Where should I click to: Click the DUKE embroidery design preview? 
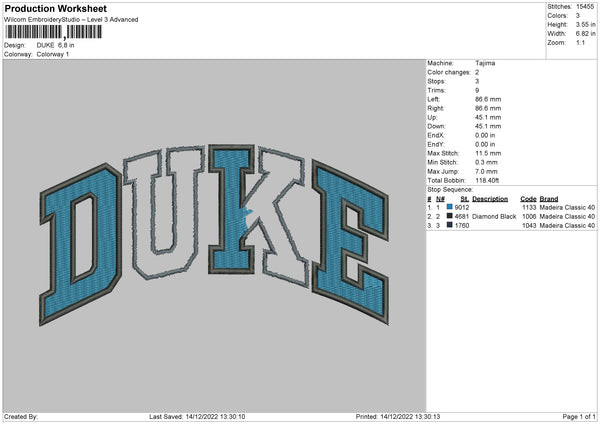tap(214, 235)
